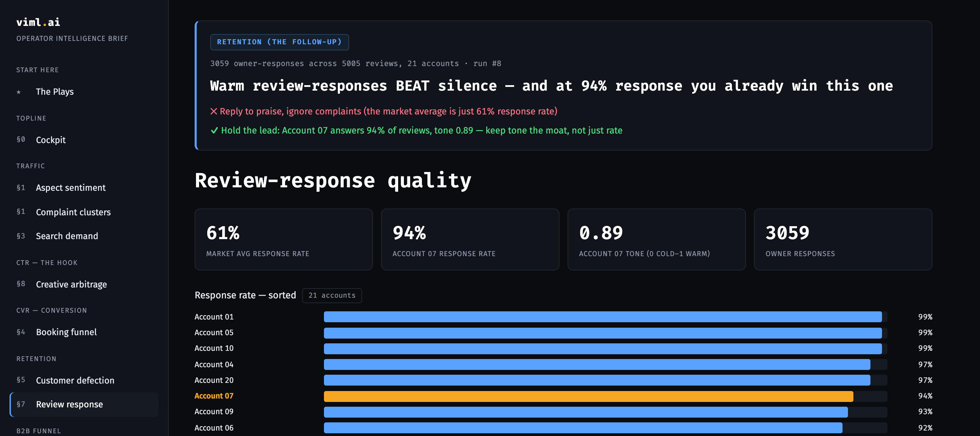This screenshot has width=980, height=436.
Task: Click the Account 01 label
Action: tap(214, 317)
